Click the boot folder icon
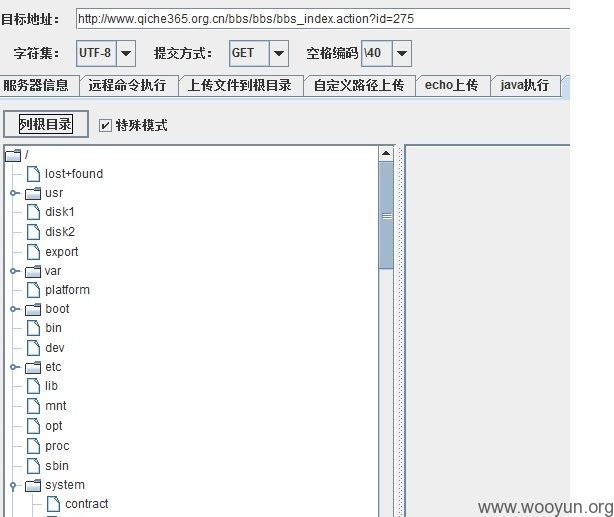 tap(33, 309)
